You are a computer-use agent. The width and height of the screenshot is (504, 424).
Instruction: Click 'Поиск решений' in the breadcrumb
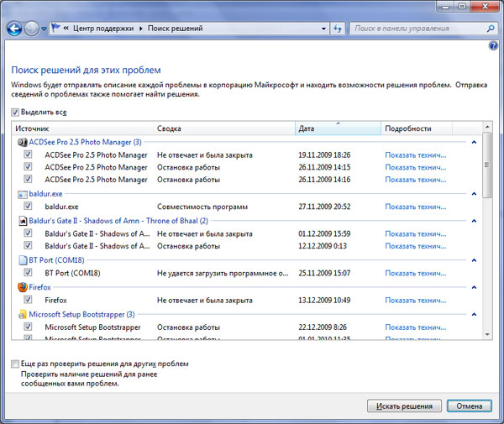point(176,29)
